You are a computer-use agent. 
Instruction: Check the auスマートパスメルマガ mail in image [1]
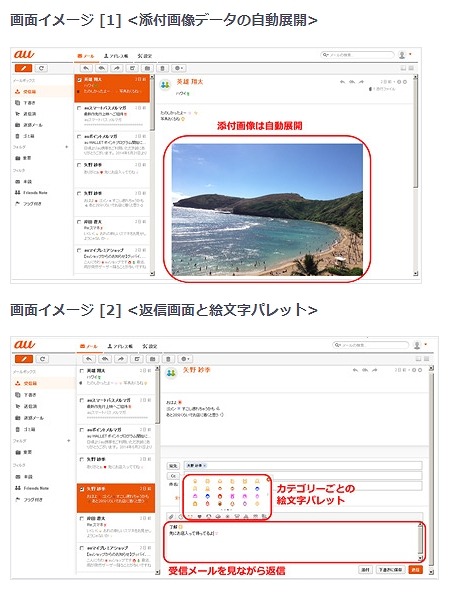(x=79, y=108)
